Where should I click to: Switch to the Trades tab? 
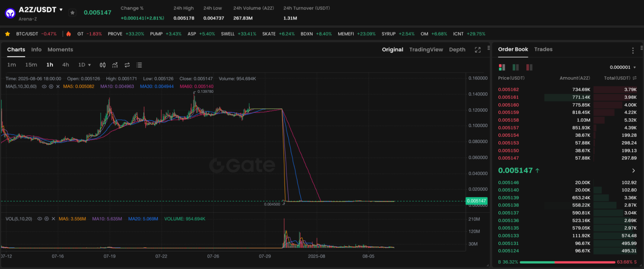tap(543, 49)
